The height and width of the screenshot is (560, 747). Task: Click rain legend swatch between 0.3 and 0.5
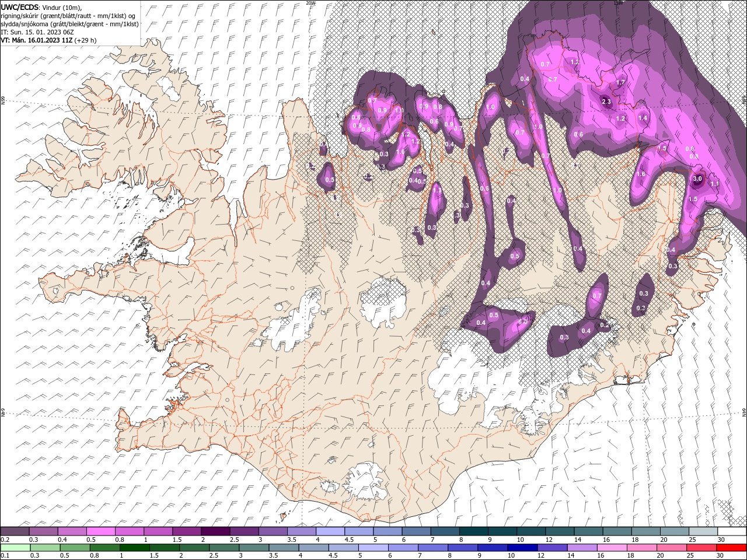point(45,548)
